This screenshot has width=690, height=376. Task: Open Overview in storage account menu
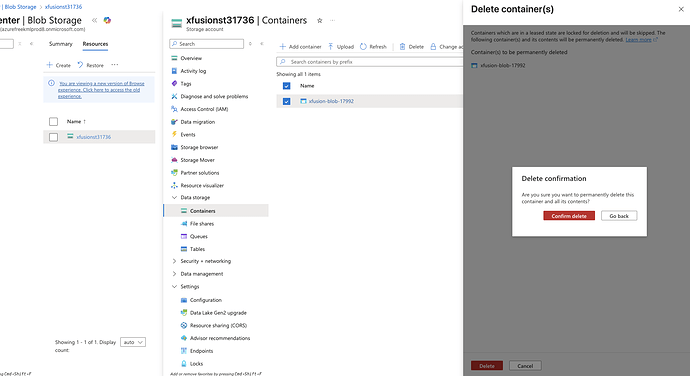[x=191, y=58]
